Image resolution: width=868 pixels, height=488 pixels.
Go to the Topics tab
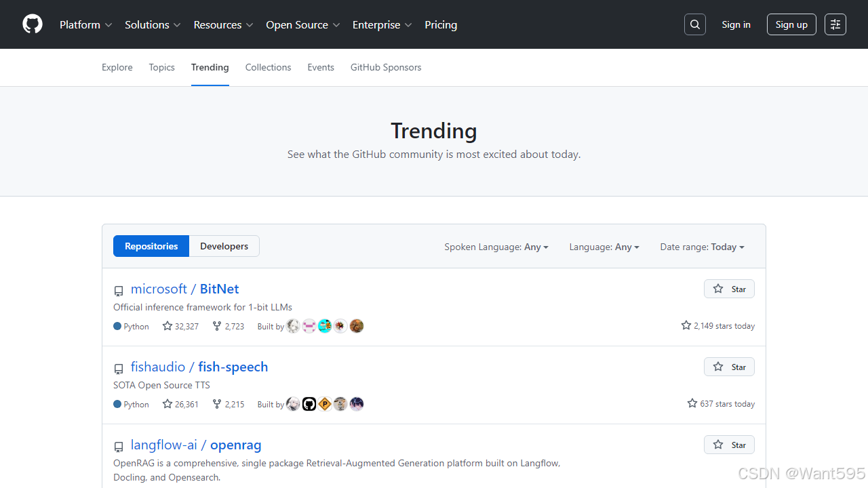(162, 67)
